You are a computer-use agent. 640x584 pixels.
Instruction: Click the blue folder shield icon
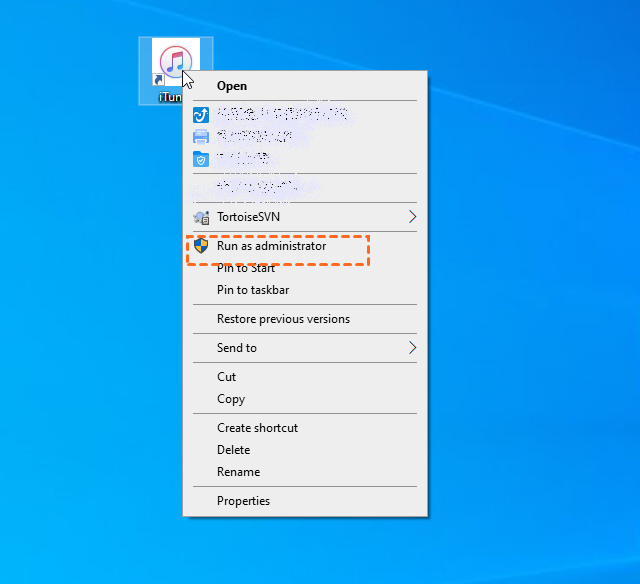200,159
